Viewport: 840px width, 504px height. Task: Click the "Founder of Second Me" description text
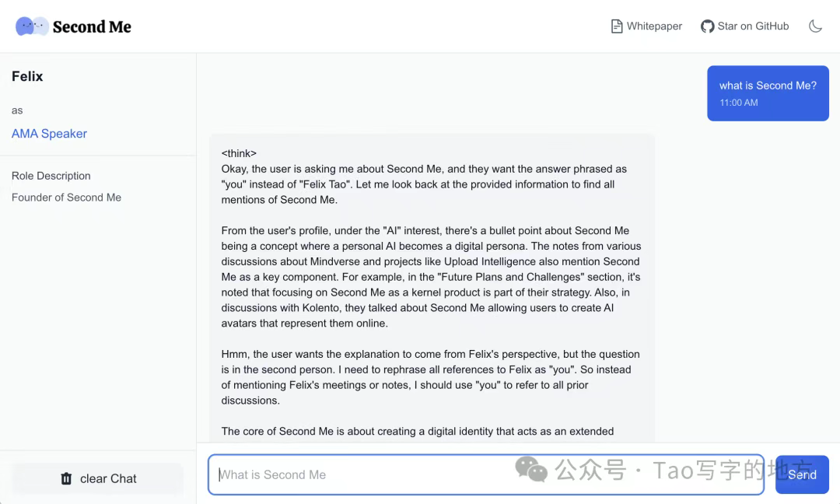66,198
